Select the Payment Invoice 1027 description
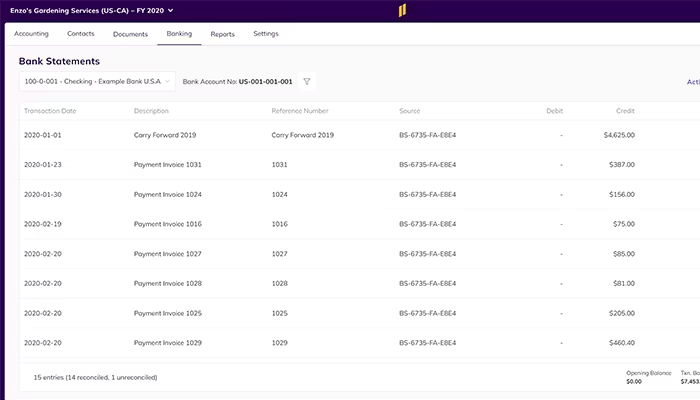700x400 pixels. 168,254
